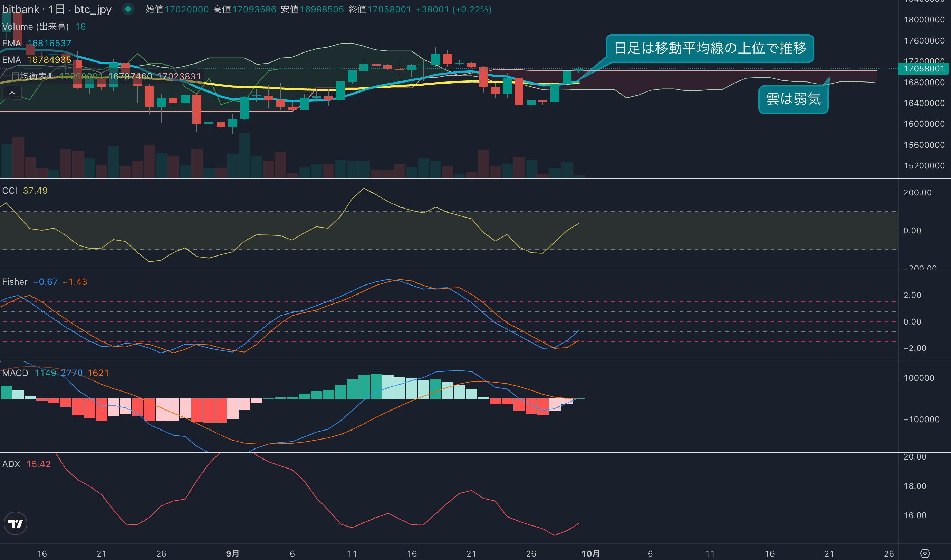The image size is (951, 560).
Task: Open chart settings gear icon
Action: (x=925, y=553)
